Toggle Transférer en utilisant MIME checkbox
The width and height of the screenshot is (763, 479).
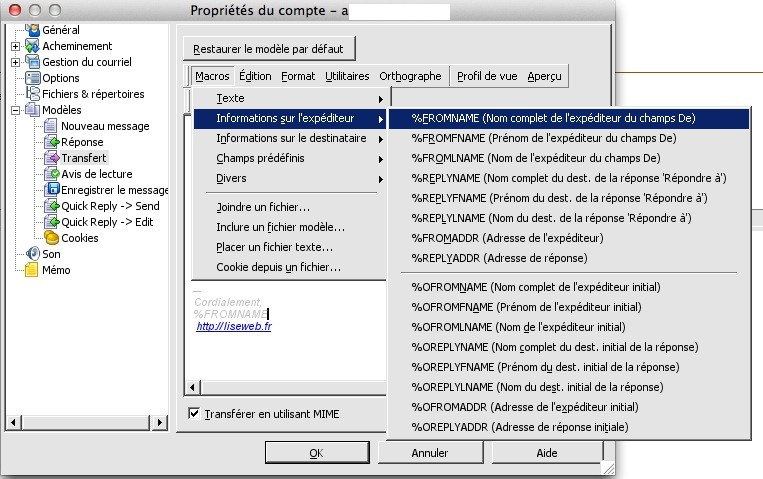(x=194, y=413)
